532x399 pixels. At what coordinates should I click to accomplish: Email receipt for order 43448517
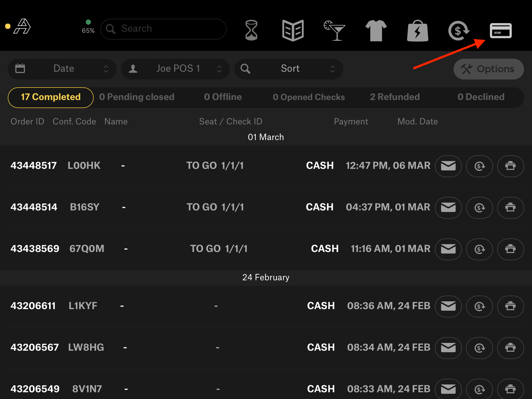click(448, 166)
